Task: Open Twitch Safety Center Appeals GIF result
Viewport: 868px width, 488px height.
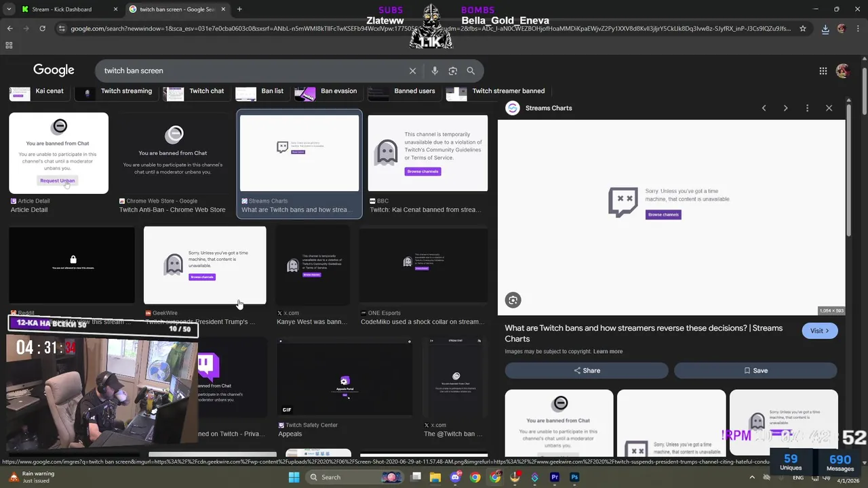Action: click(x=344, y=377)
